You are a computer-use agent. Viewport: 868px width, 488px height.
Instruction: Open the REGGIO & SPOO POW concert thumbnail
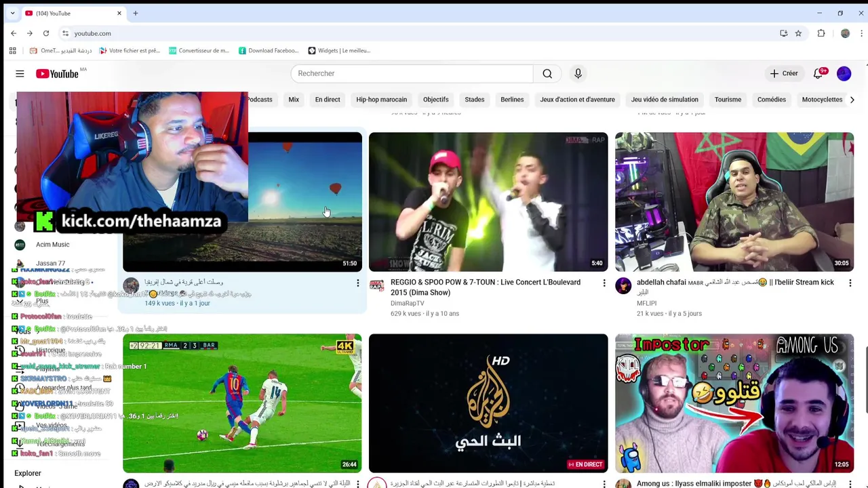pyautogui.click(x=488, y=202)
